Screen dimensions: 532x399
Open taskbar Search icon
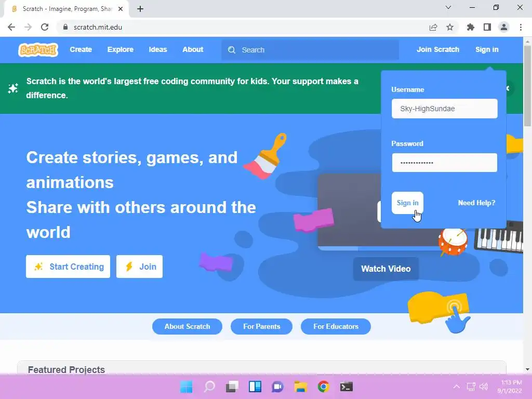[x=209, y=387]
